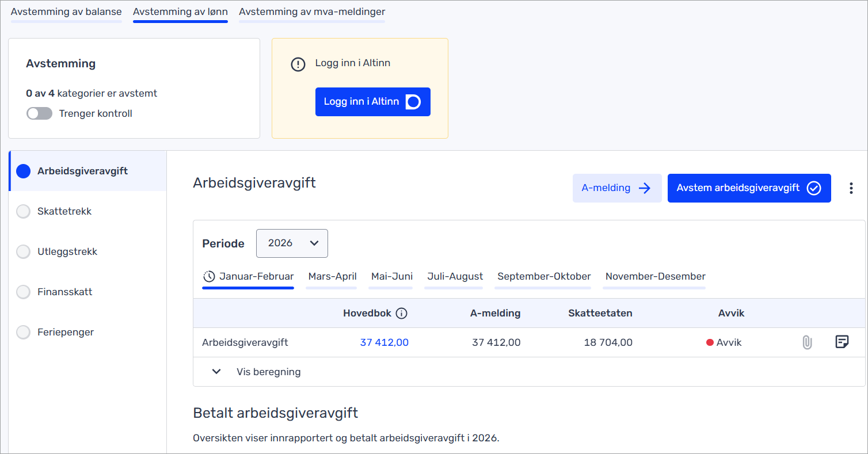Viewport: 868px width, 454px height.
Task: Click the red Avvik status dot
Action: [710, 343]
